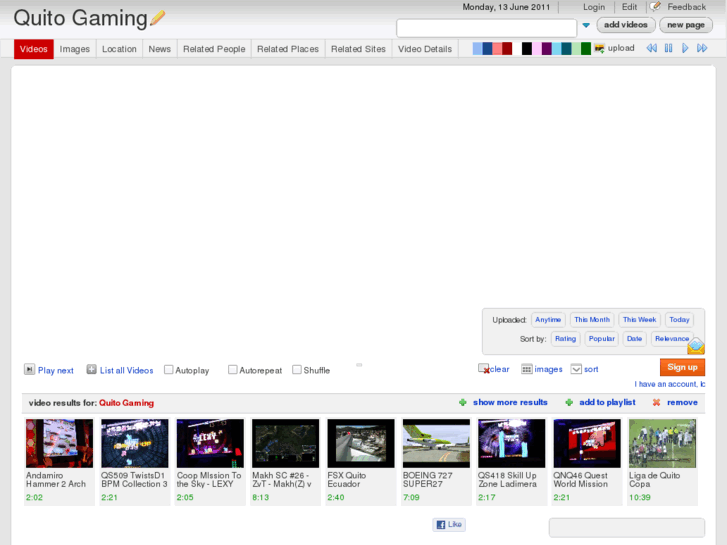Open the Images tab
The height and width of the screenshot is (545, 727).
[75, 49]
